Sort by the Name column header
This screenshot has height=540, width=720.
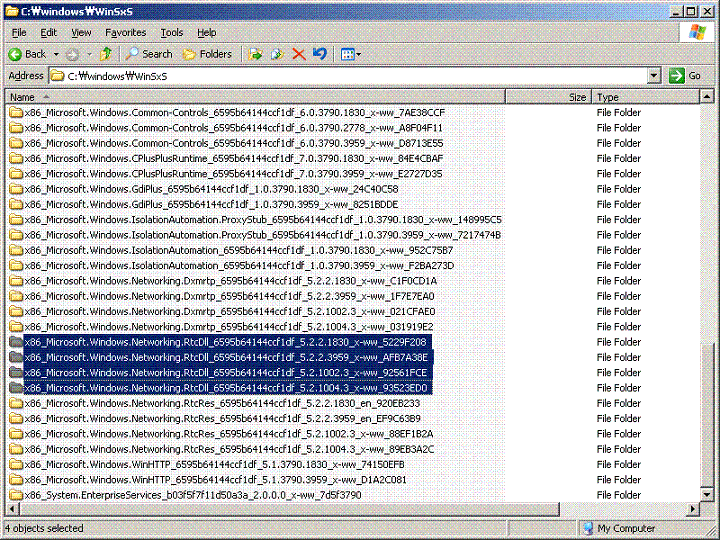[x=255, y=97]
